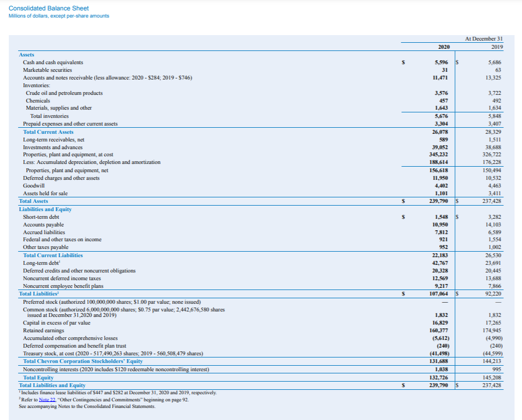Click the 2020 deferred charges value 11,950

[x=440, y=178]
